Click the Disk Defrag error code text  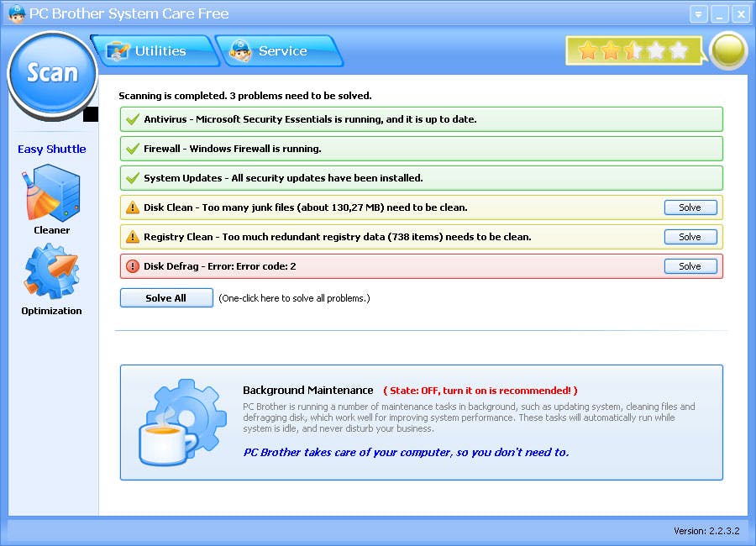[x=220, y=266]
